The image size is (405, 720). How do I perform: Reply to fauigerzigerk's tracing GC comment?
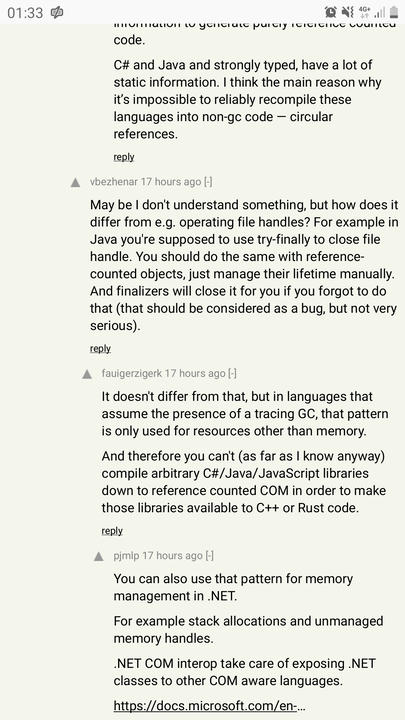(x=112, y=531)
